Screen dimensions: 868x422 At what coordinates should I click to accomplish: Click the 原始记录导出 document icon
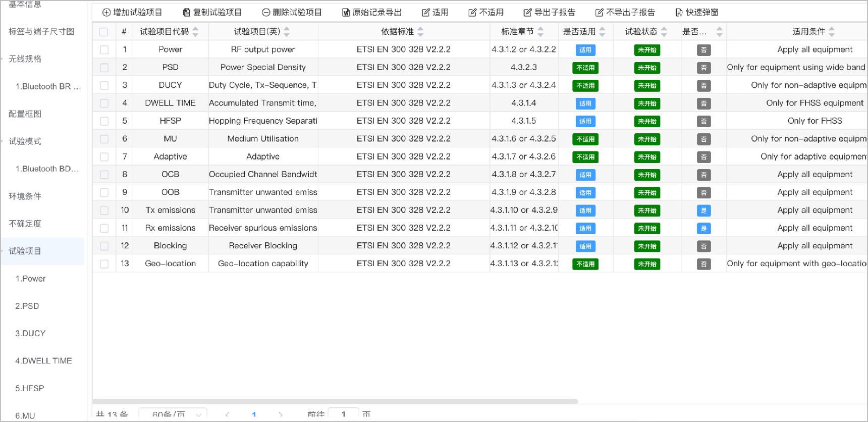[346, 12]
